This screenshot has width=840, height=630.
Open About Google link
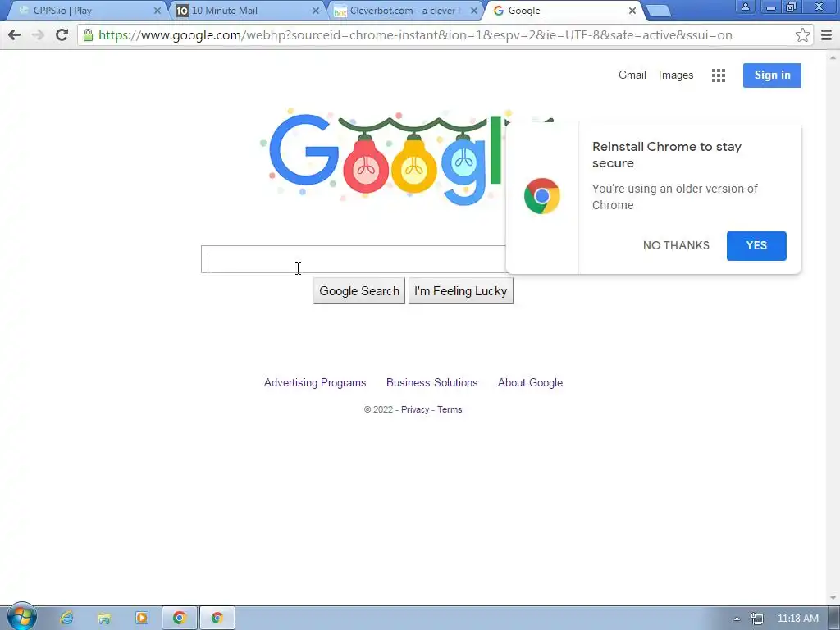[530, 382]
